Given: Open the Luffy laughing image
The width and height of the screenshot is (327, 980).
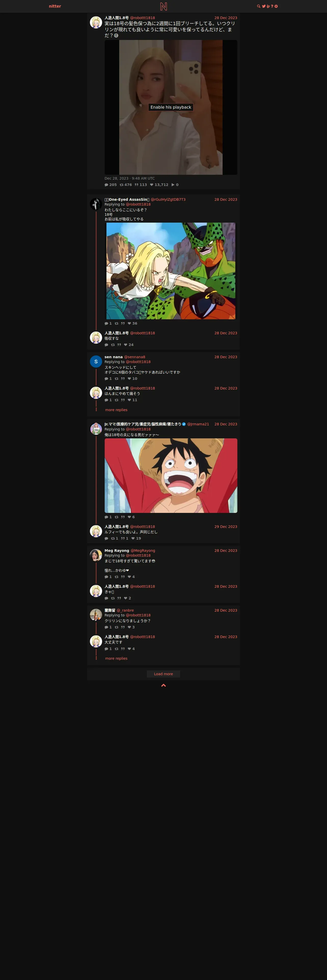Looking at the screenshot, I should click(x=171, y=475).
